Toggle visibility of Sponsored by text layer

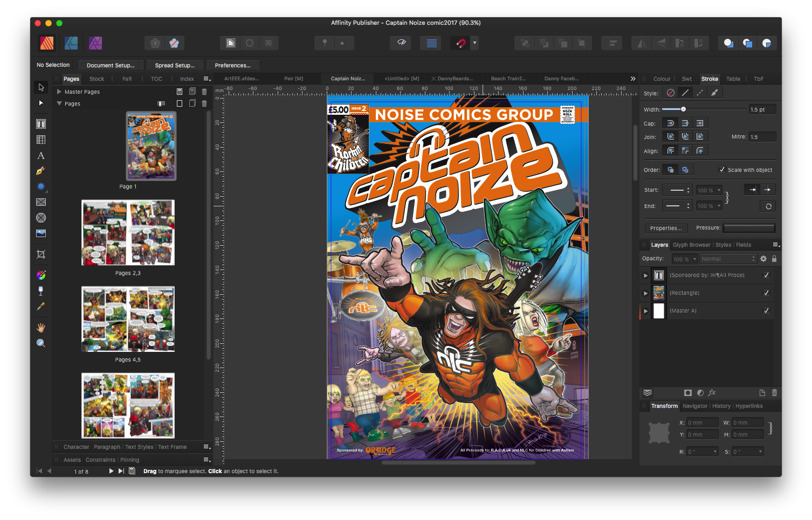coord(766,275)
